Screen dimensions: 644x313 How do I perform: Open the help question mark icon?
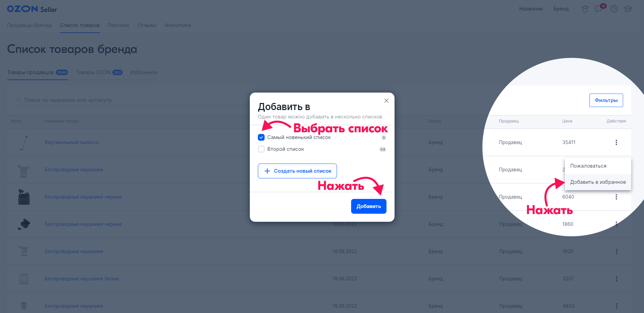point(614,9)
